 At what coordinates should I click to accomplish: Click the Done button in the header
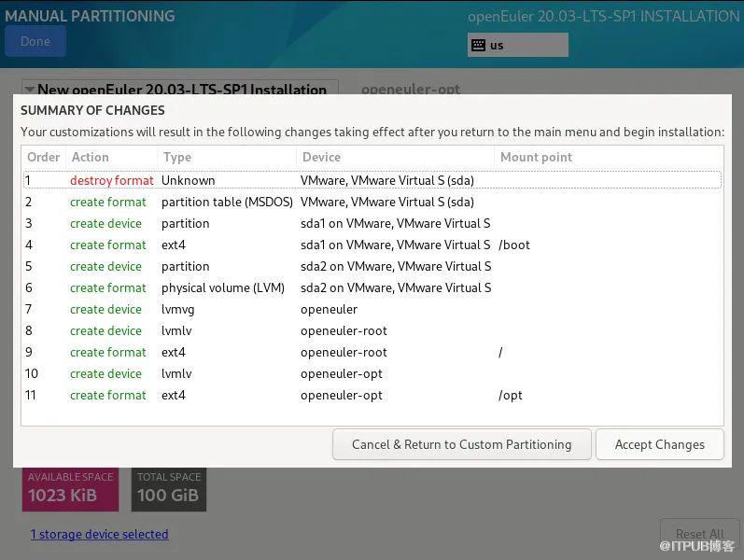click(x=35, y=41)
